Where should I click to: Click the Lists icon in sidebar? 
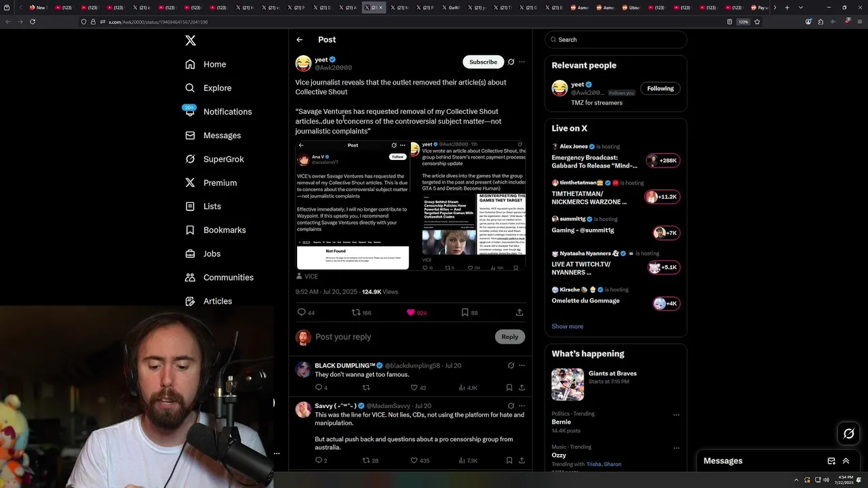click(190, 206)
